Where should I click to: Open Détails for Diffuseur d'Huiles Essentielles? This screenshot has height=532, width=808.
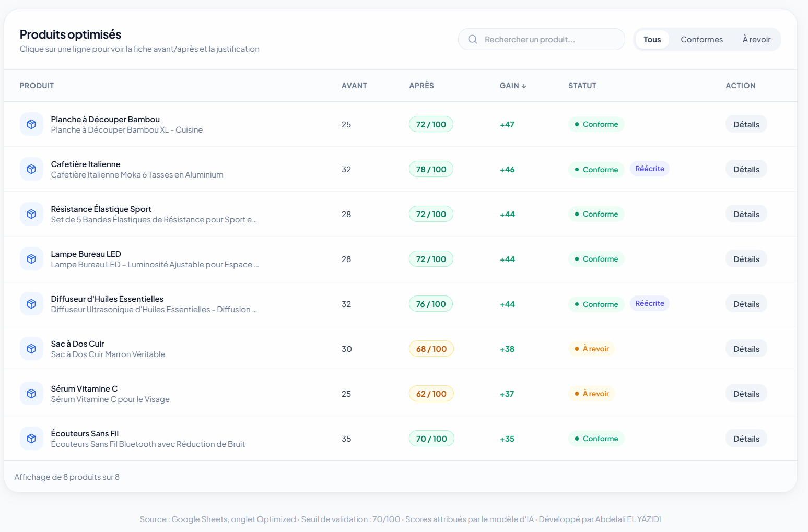coord(746,304)
